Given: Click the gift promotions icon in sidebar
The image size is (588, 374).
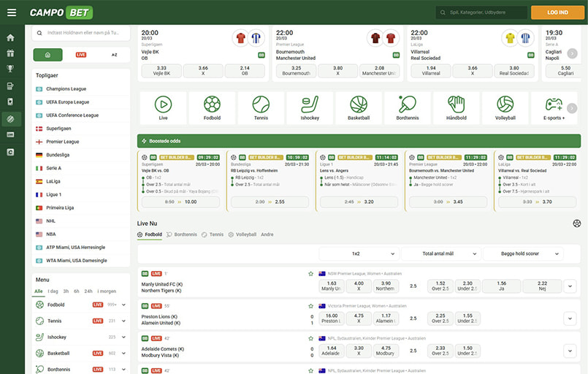Looking at the screenshot, I should [10, 53].
